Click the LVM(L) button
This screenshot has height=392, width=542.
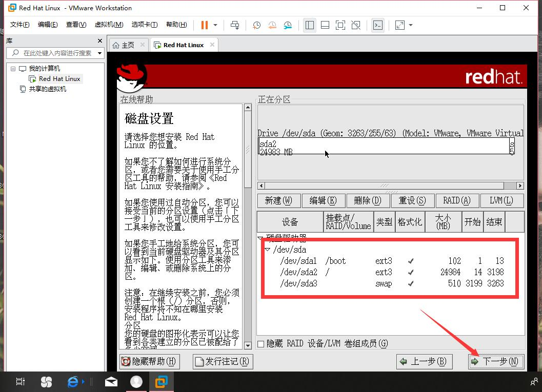501,201
